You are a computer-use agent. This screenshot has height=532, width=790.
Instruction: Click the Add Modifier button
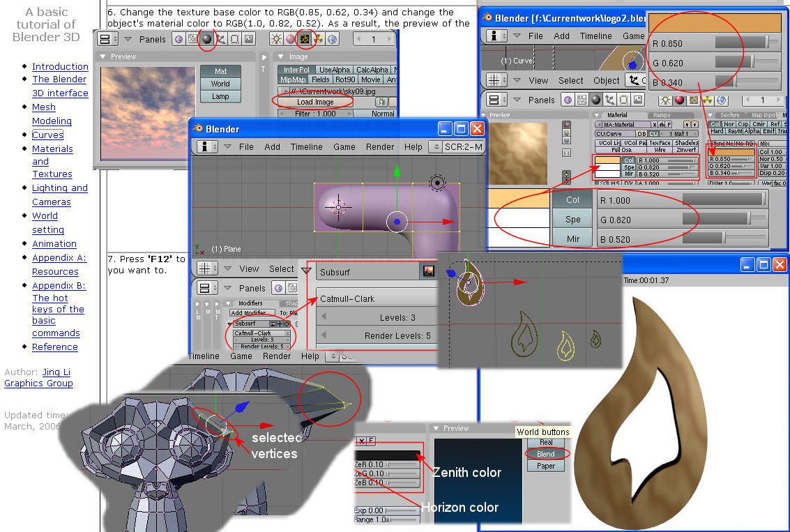point(251,313)
